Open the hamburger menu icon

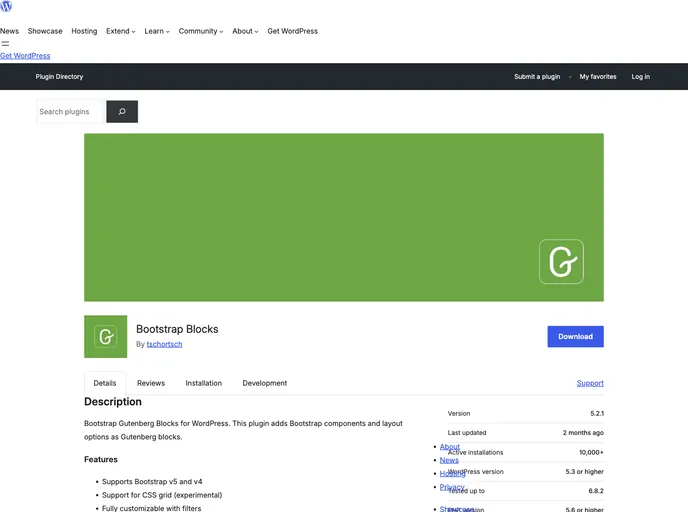pos(5,43)
